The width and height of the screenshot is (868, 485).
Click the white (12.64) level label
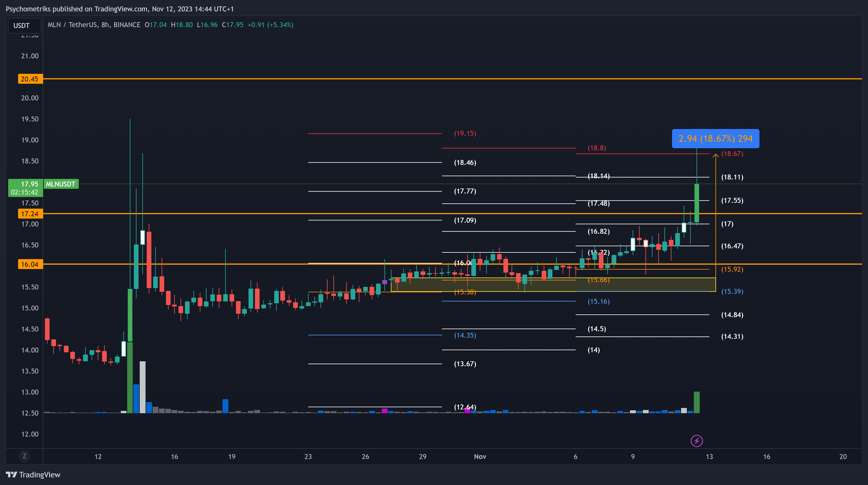click(465, 407)
